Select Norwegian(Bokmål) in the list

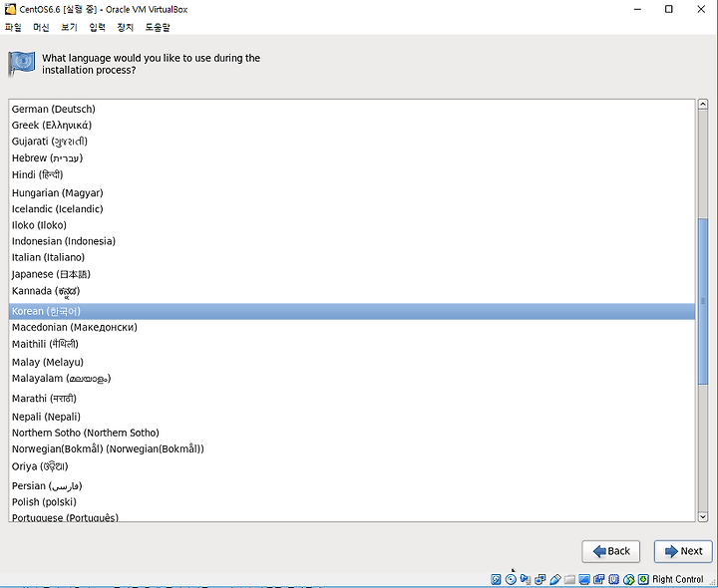[x=352, y=448]
